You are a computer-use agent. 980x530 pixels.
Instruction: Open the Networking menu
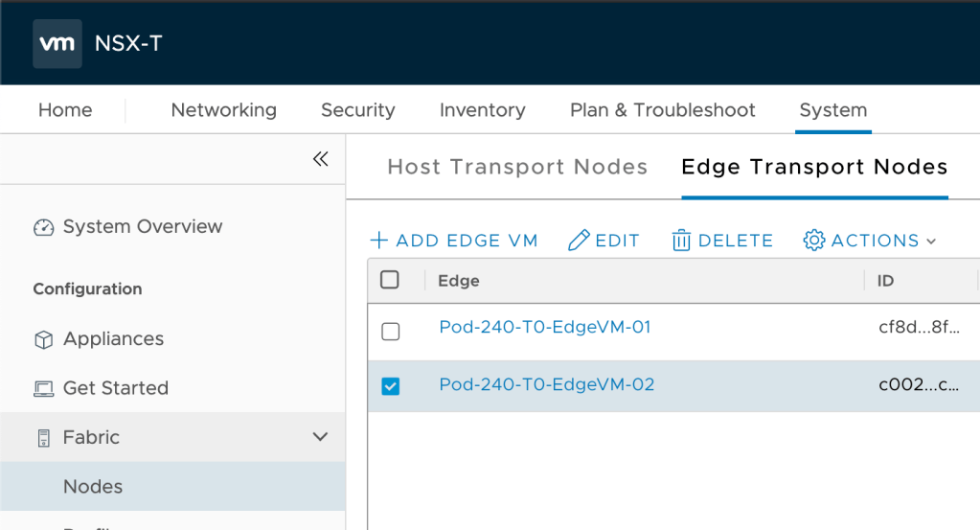pos(223,110)
